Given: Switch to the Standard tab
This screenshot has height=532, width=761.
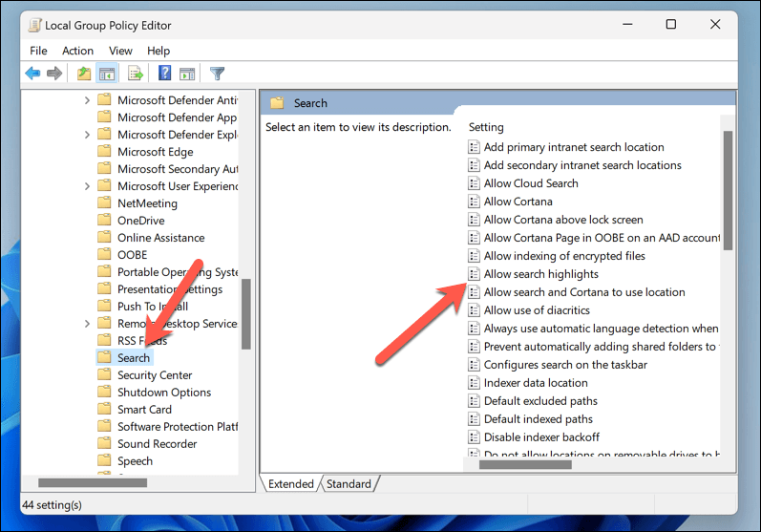Looking at the screenshot, I should pos(349,484).
